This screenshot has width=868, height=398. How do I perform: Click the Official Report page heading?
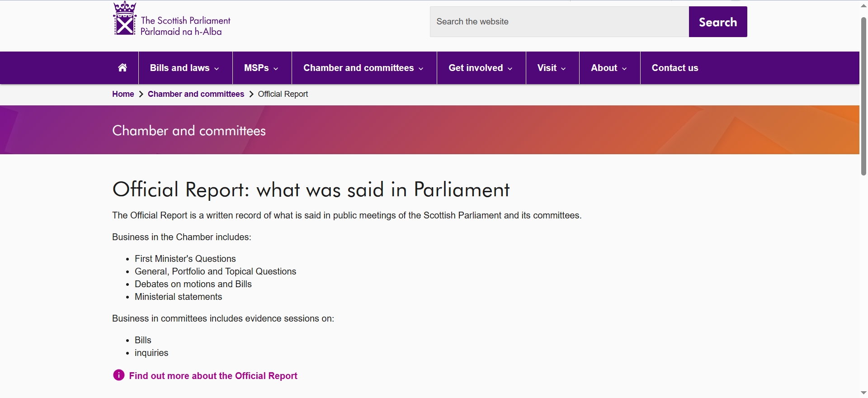coord(311,190)
